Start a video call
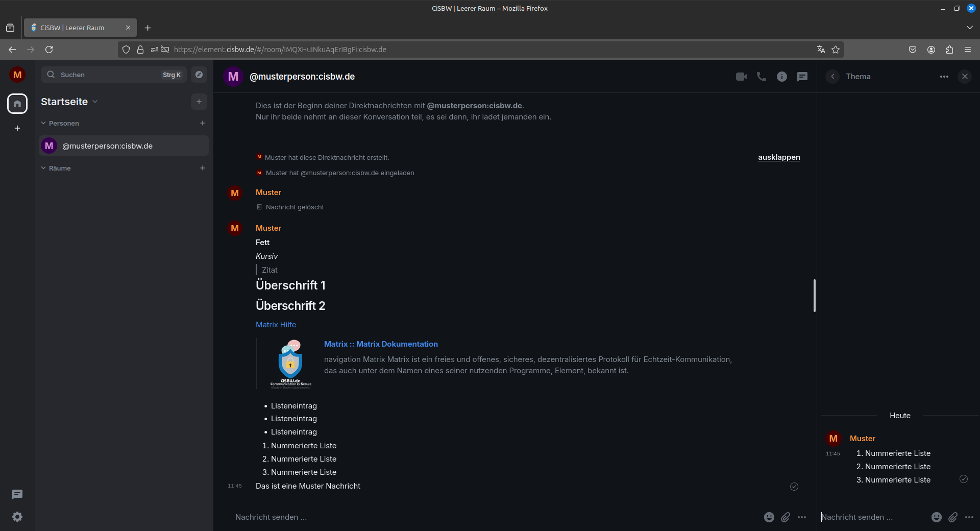980x531 pixels. [x=742, y=76]
